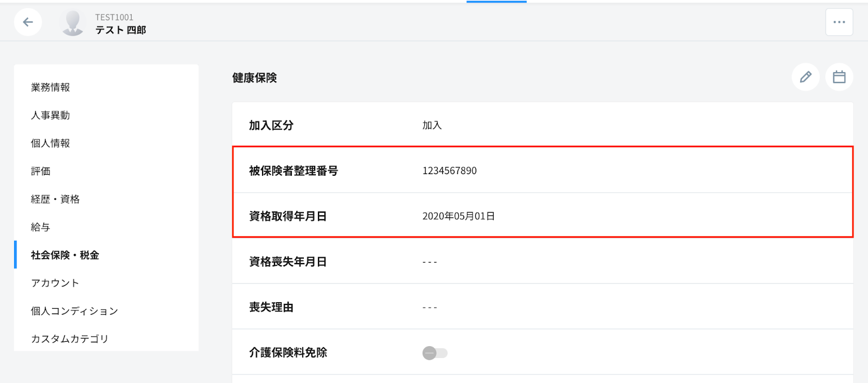Click the pencil edit icon for 健康保険
Screen dimensions: 868x383
(806, 77)
